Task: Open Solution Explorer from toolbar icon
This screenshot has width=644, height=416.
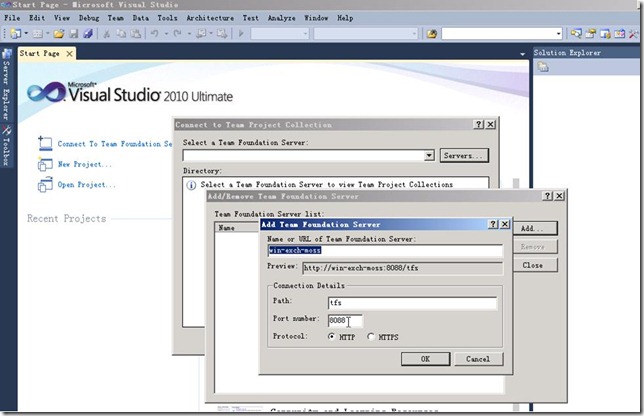Action: (x=576, y=34)
